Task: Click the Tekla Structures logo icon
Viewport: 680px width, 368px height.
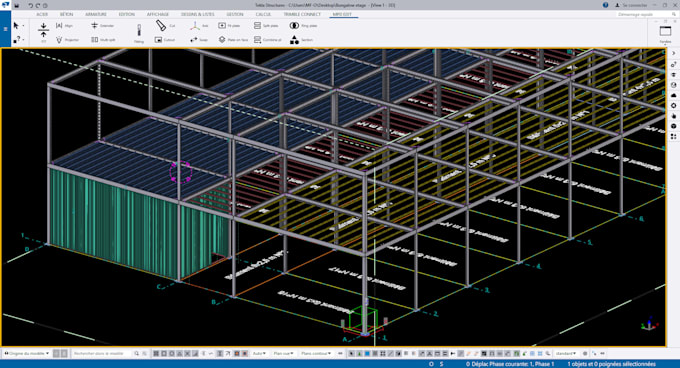Action: click(5, 5)
